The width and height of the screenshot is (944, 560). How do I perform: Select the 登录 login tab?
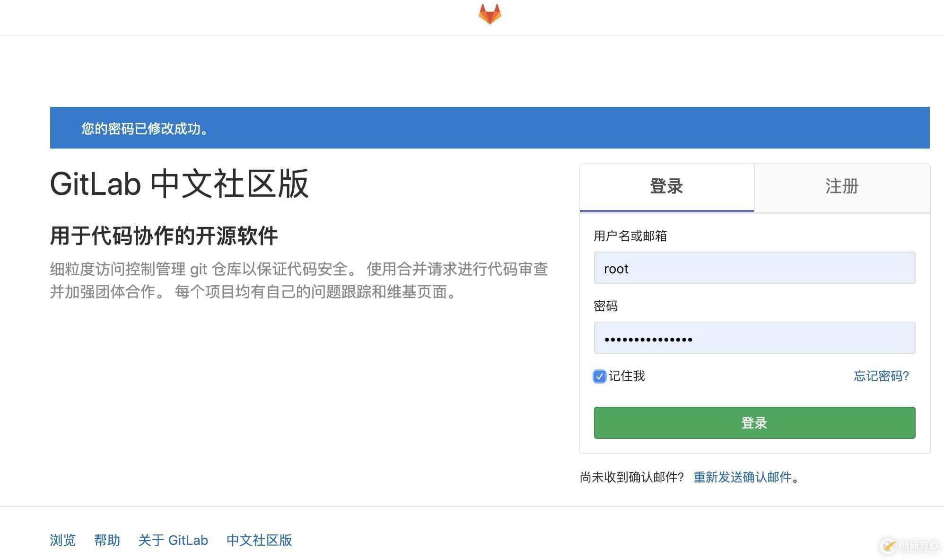666,187
